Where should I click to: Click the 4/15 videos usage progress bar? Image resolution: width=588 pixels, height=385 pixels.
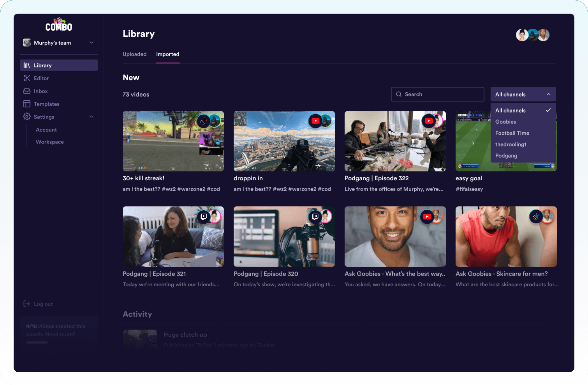[x=59, y=342]
